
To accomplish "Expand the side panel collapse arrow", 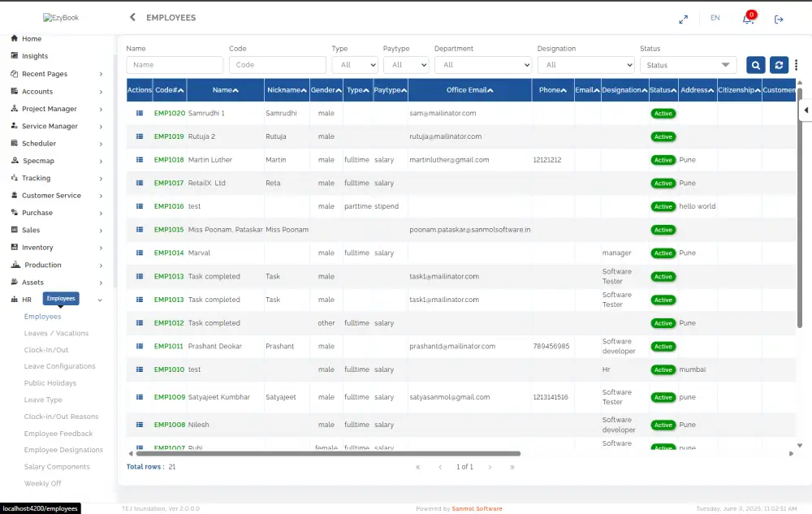I will 806,110.
